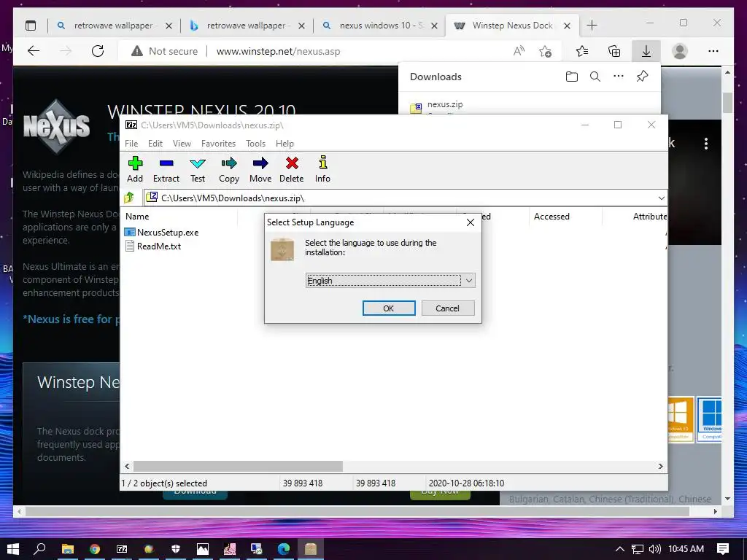Close the Select Setup Language dialog
Viewport: 747px width, 560px height.
pyautogui.click(x=471, y=222)
